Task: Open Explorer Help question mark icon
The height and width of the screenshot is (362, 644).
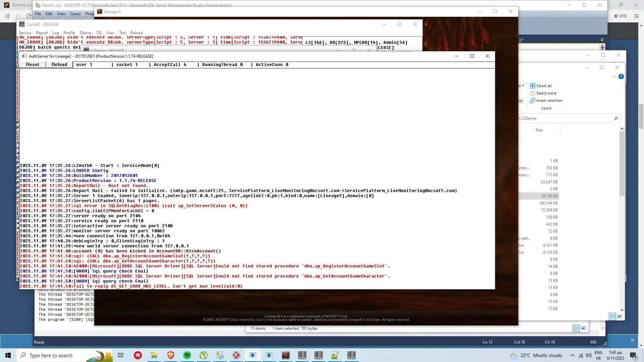Action: [x=621, y=76]
